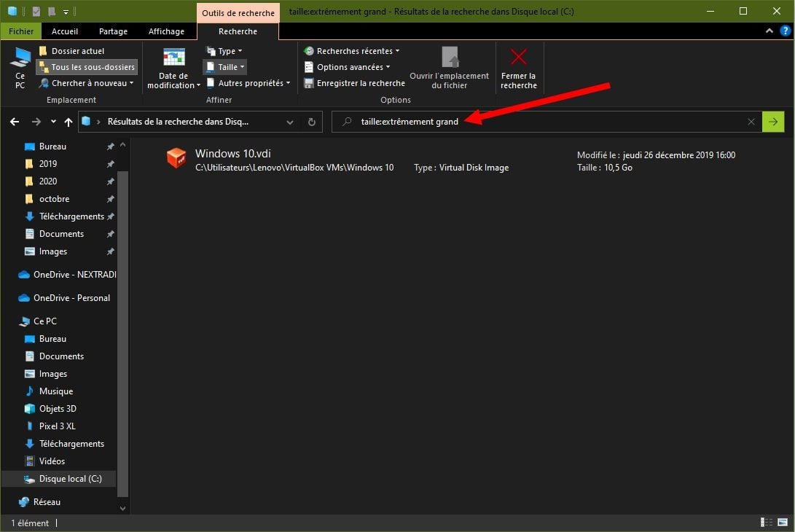This screenshot has height=532, width=795.
Task: Open pinned Téléchargements folder
Action: [x=71, y=216]
